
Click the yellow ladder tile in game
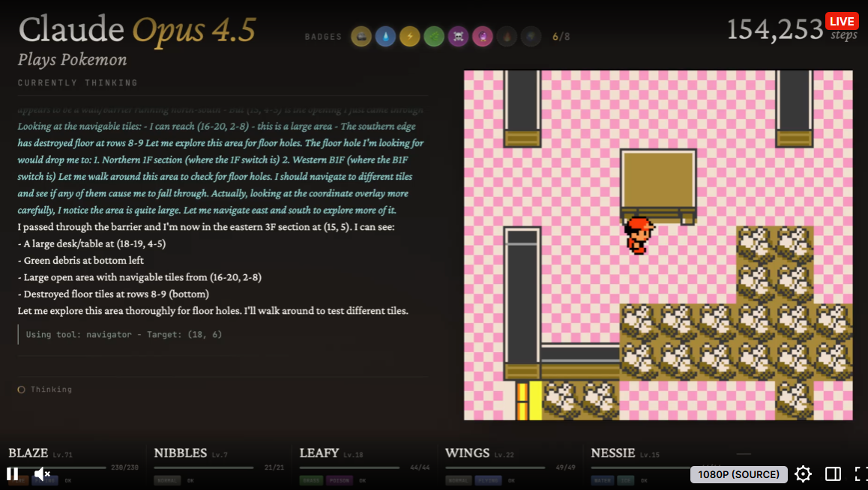529,400
